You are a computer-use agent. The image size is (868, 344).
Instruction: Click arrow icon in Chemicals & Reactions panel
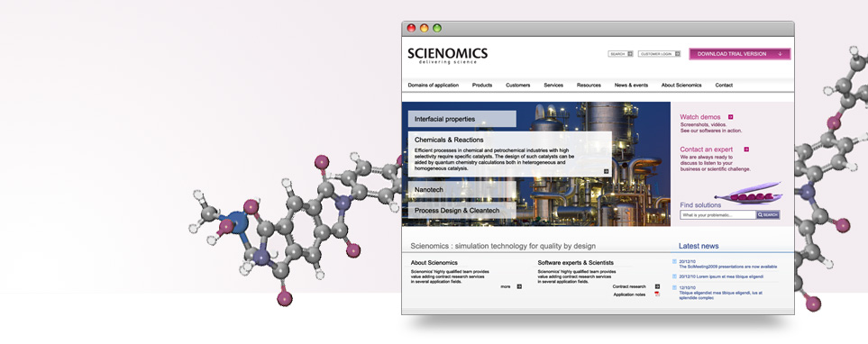coord(607,171)
